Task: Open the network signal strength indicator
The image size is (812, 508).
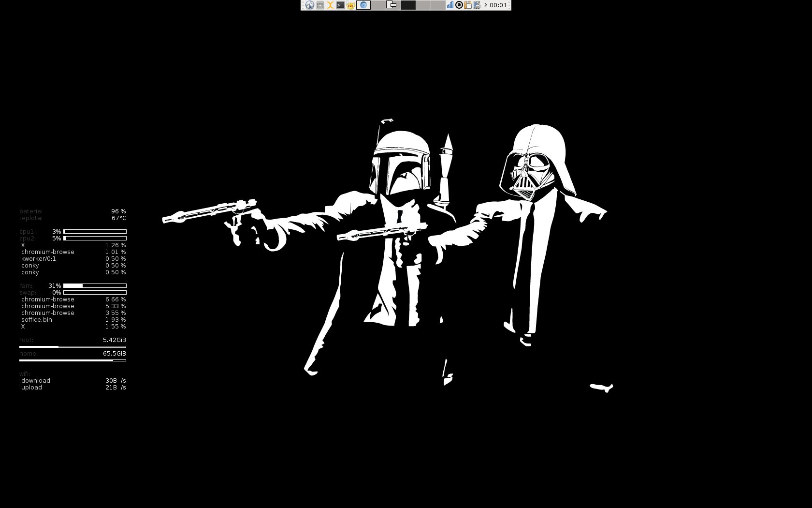Action: coord(450,5)
